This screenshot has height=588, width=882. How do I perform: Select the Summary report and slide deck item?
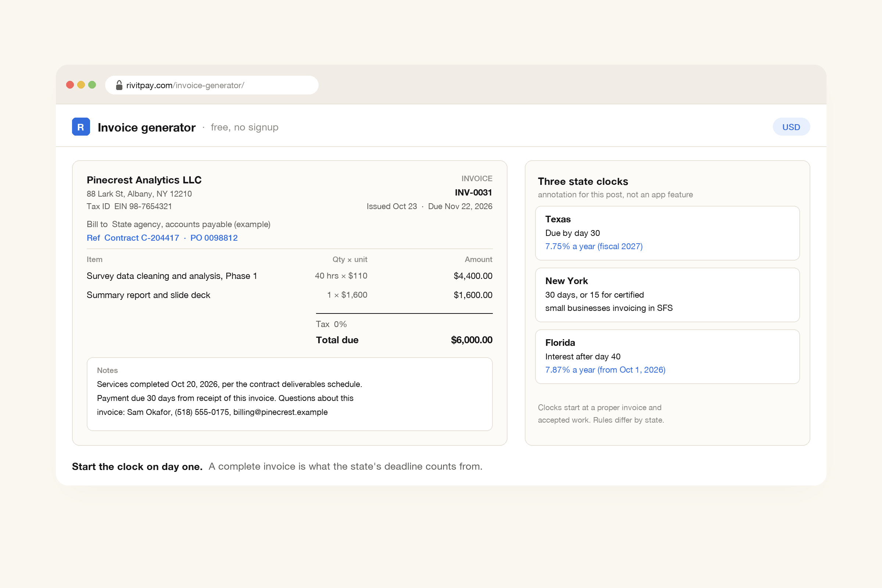click(148, 295)
